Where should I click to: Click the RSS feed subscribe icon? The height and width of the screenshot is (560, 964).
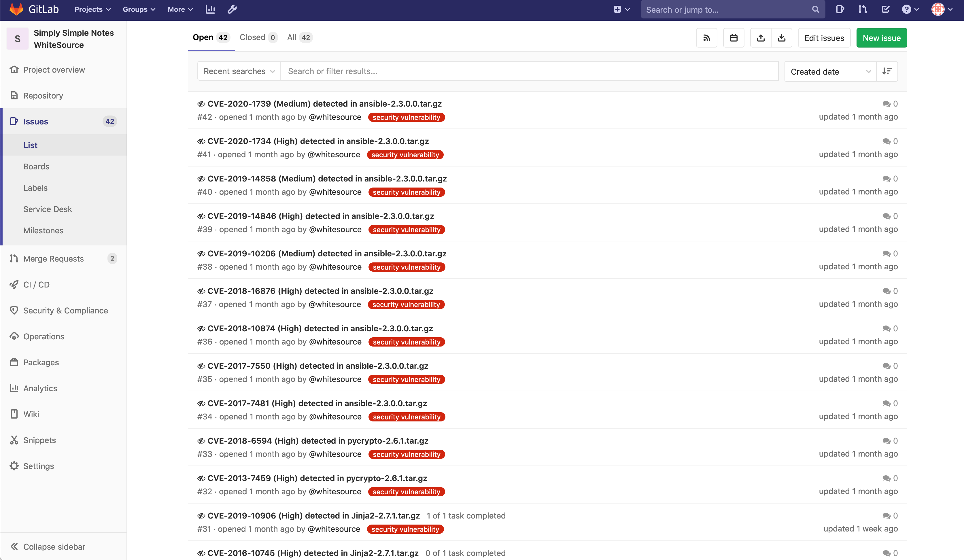(x=706, y=38)
